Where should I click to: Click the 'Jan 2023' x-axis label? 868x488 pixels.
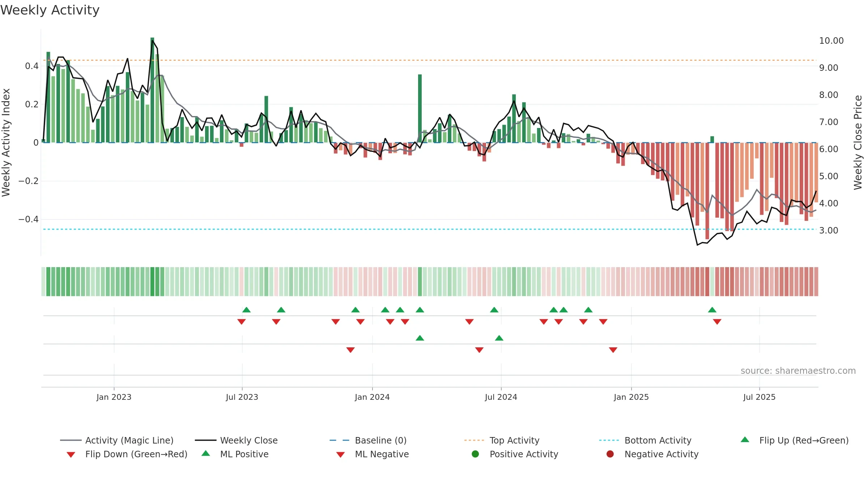pos(114,397)
